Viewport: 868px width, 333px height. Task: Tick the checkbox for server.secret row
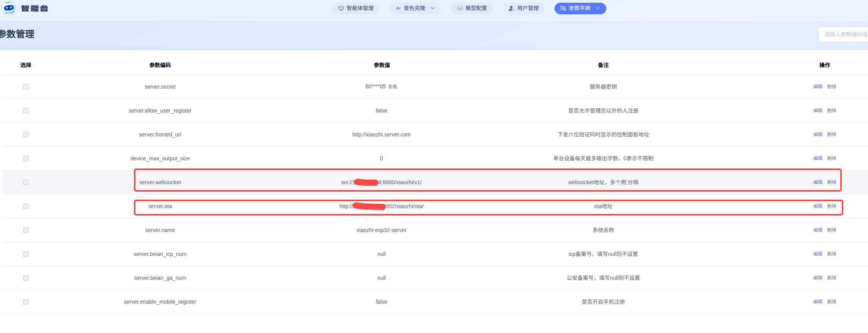26,87
